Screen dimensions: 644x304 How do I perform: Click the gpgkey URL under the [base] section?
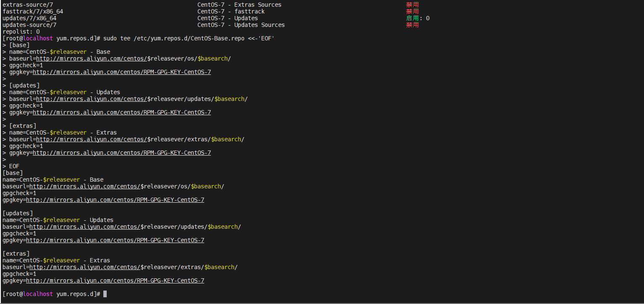tap(122, 71)
